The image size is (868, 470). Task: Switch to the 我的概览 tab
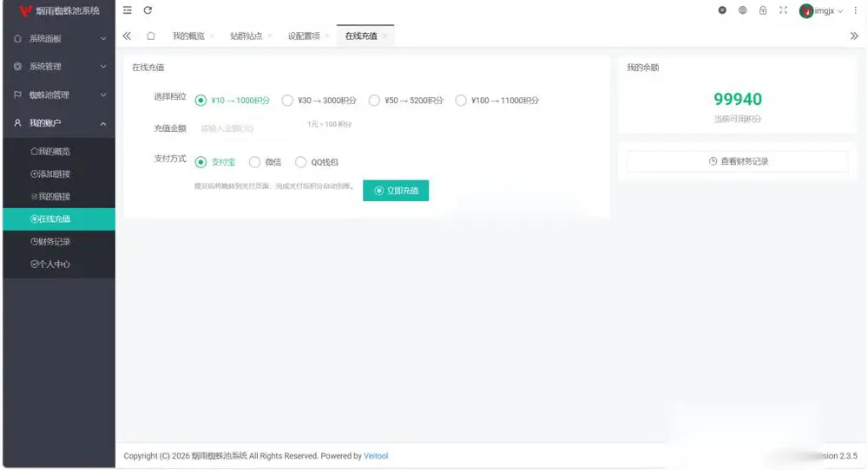click(x=188, y=36)
